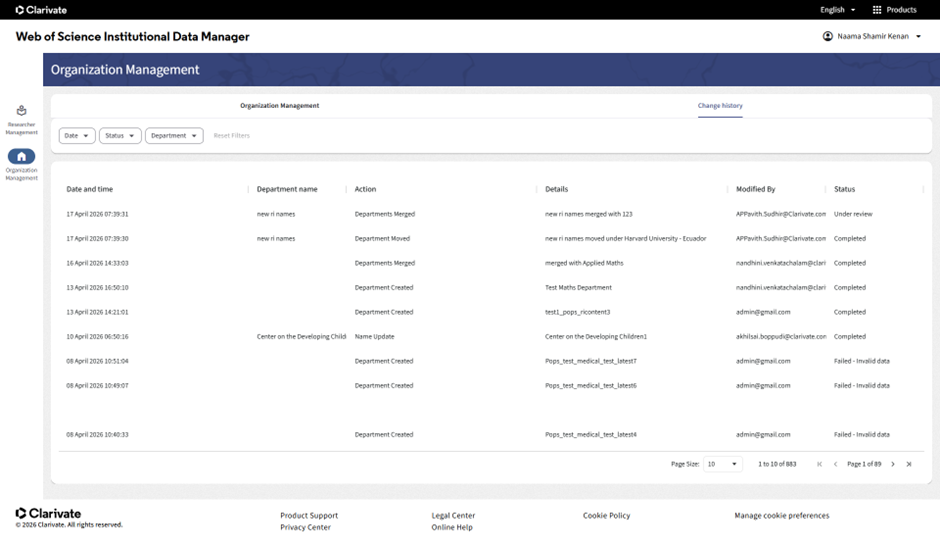Click akhilsai.boppudi modified-by cell
Screen dimensions: 940x544
[781, 337]
